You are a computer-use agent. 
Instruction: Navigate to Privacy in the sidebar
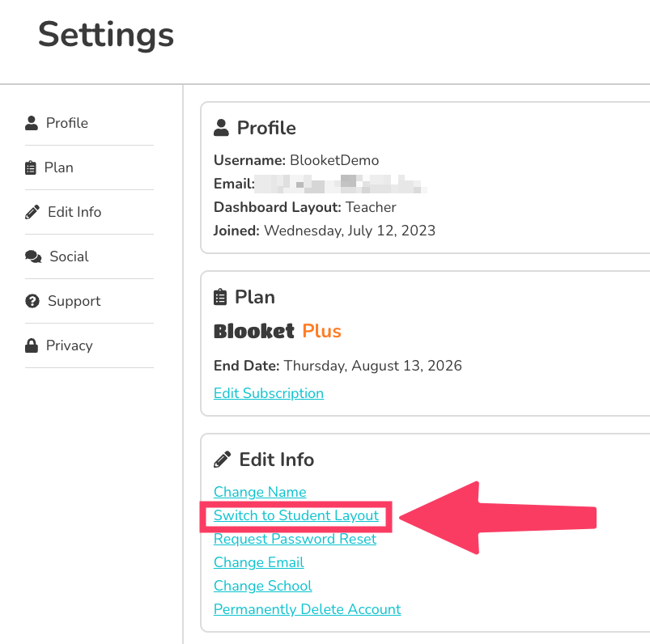[69, 345]
